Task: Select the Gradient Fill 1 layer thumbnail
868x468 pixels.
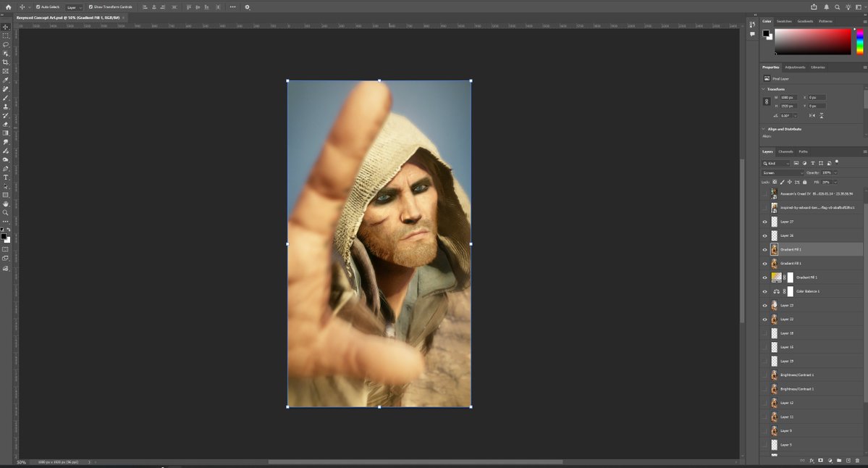Action: pyautogui.click(x=775, y=249)
